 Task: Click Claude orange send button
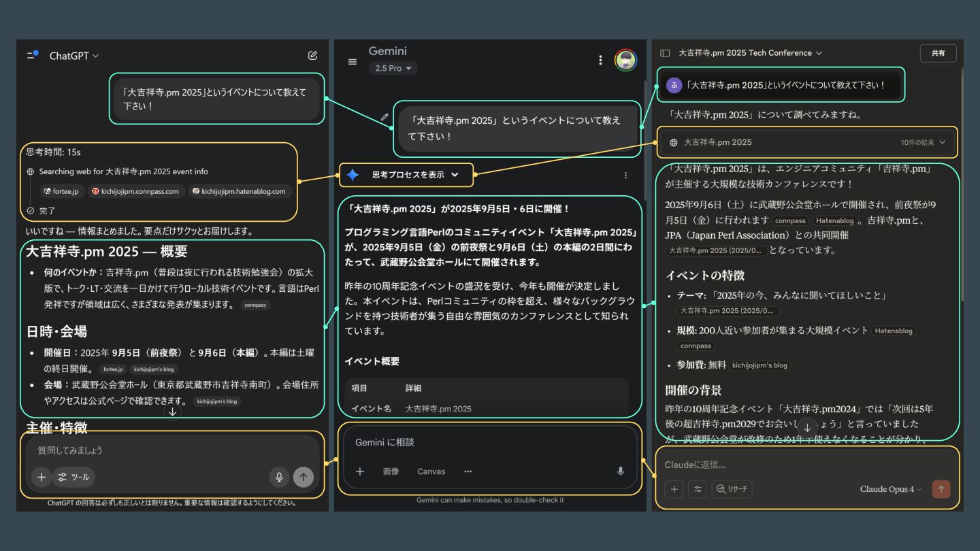(941, 489)
